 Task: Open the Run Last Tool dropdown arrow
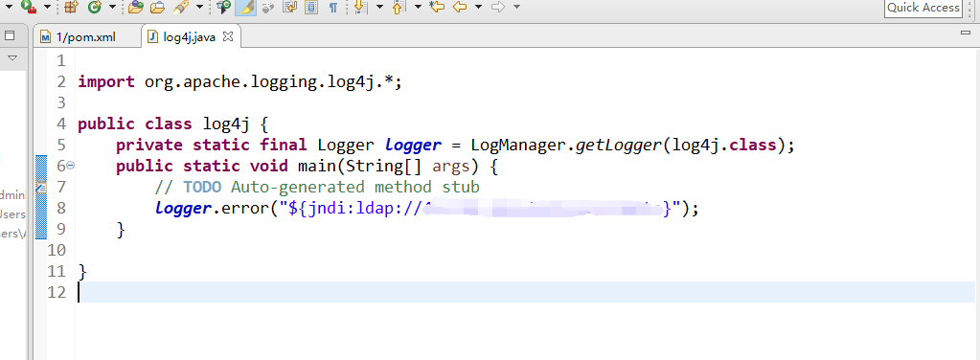click(48, 8)
